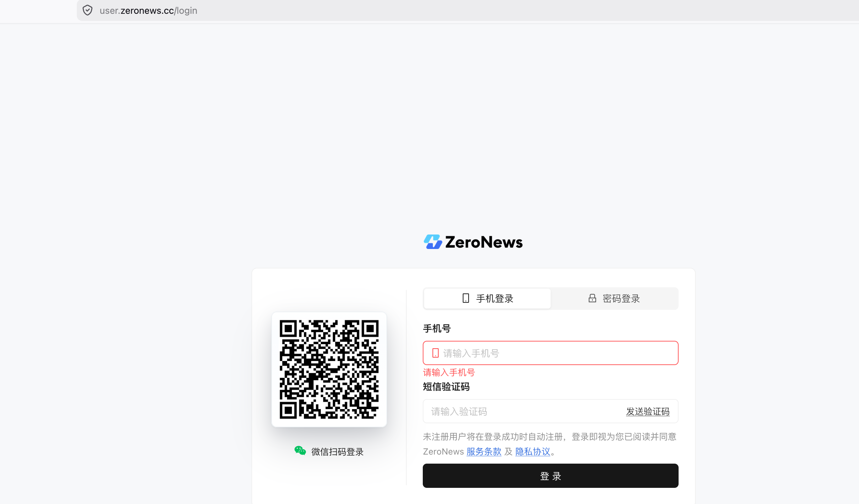Click 发送验证码 to send SMS code
Screen dimensions: 859x504
[648, 412]
